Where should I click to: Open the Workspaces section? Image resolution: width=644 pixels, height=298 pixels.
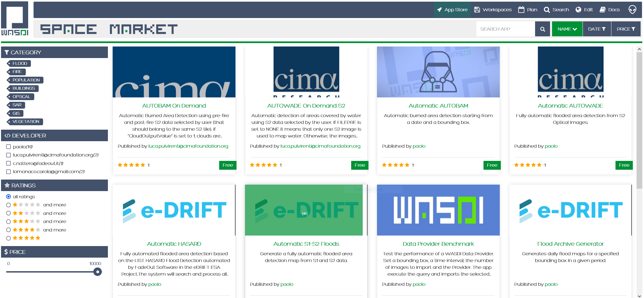(x=493, y=10)
